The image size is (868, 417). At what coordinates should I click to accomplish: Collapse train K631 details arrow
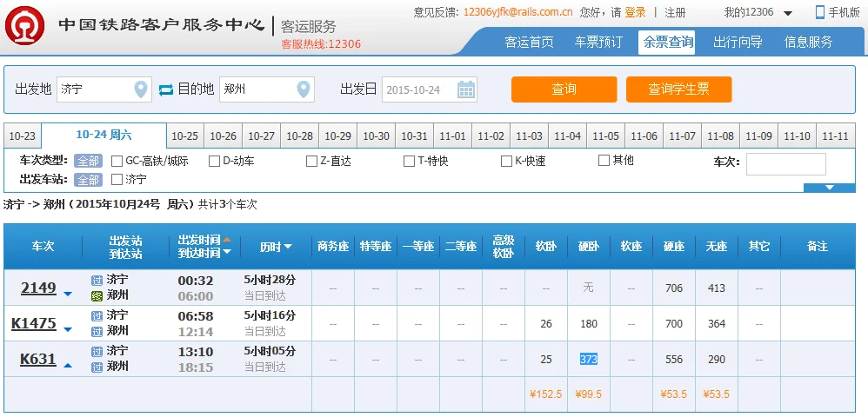[68, 365]
